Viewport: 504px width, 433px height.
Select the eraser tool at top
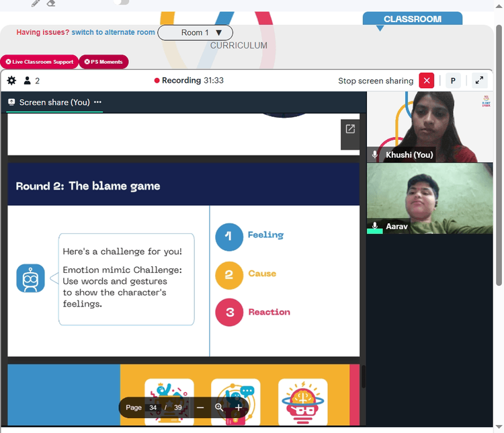[51, 3]
